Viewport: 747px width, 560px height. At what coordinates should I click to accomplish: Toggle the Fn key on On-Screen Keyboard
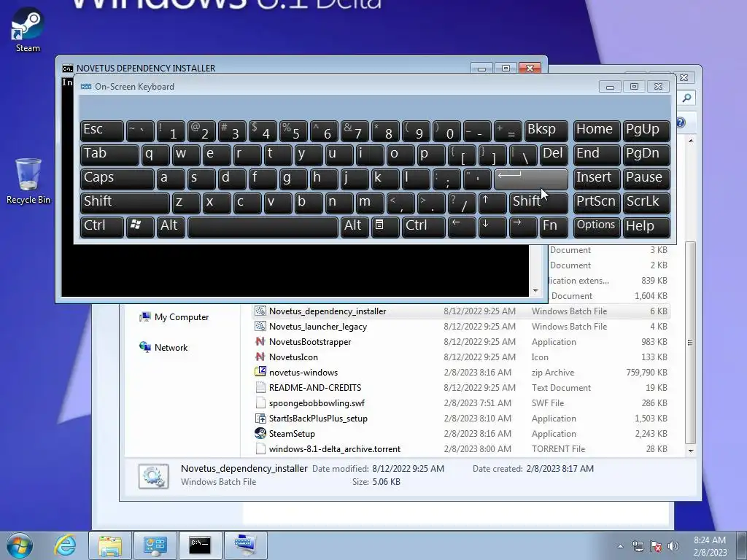click(554, 227)
